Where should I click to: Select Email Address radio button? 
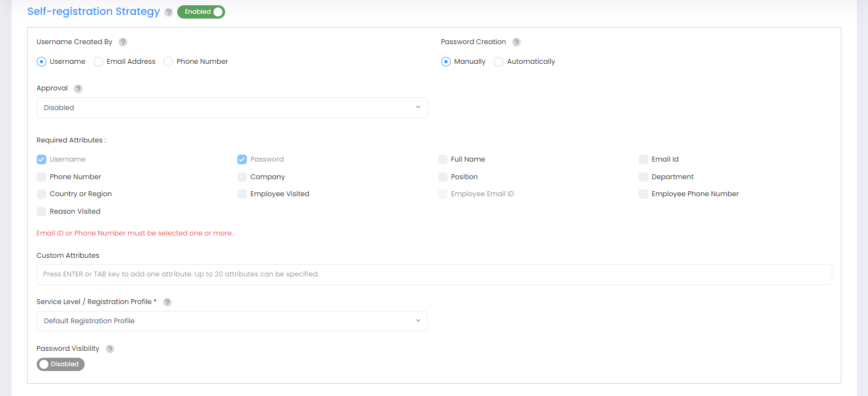click(x=98, y=62)
